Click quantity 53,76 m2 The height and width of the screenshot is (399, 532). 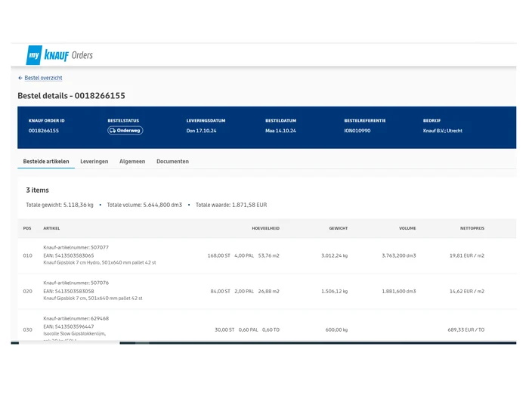tap(269, 256)
